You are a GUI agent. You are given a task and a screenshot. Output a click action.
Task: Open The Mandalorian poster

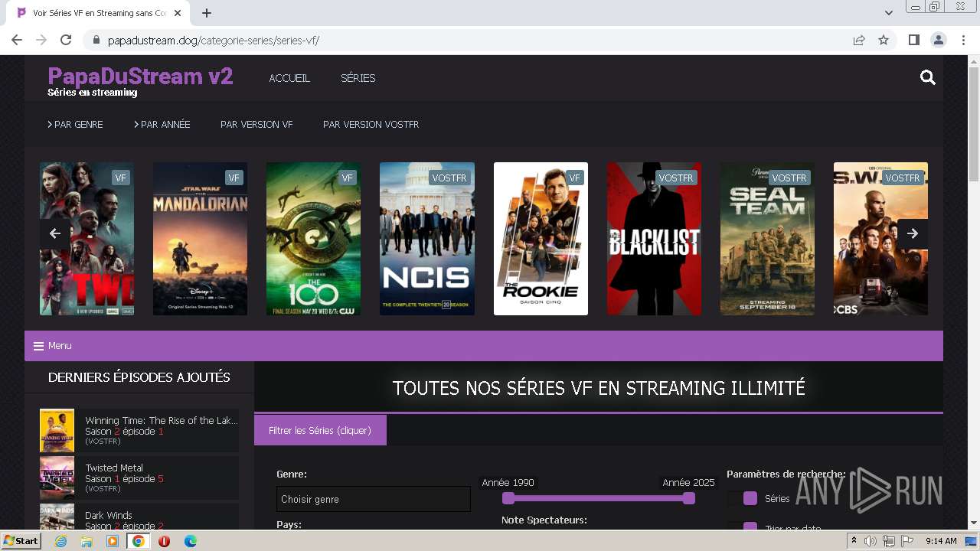click(x=200, y=239)
